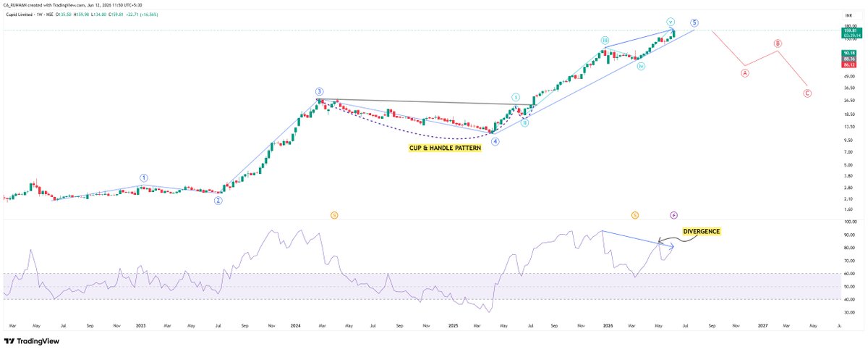Select the red wave B label

(x=778, y=43)
